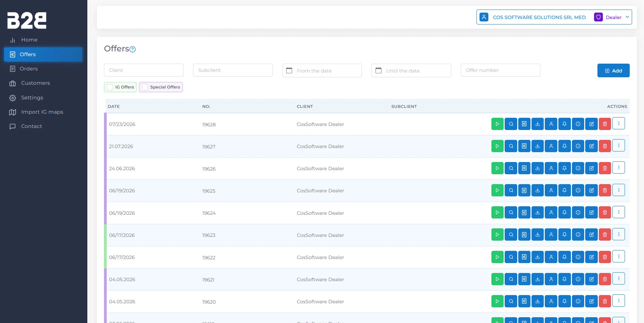The width and height of the screenshot is (644, 323).
Task: Download offer 19627
Action: click(x=538, y=146)
